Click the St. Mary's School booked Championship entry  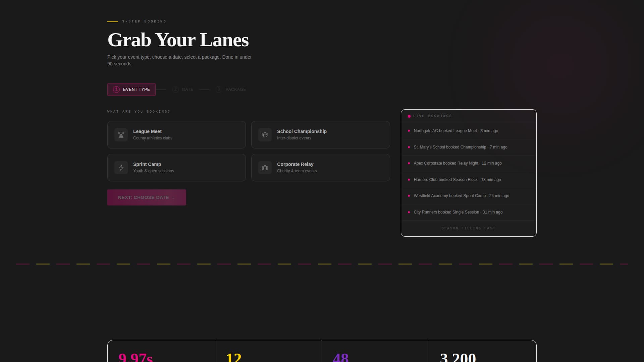pyautogui.click(x=469, y=147)
